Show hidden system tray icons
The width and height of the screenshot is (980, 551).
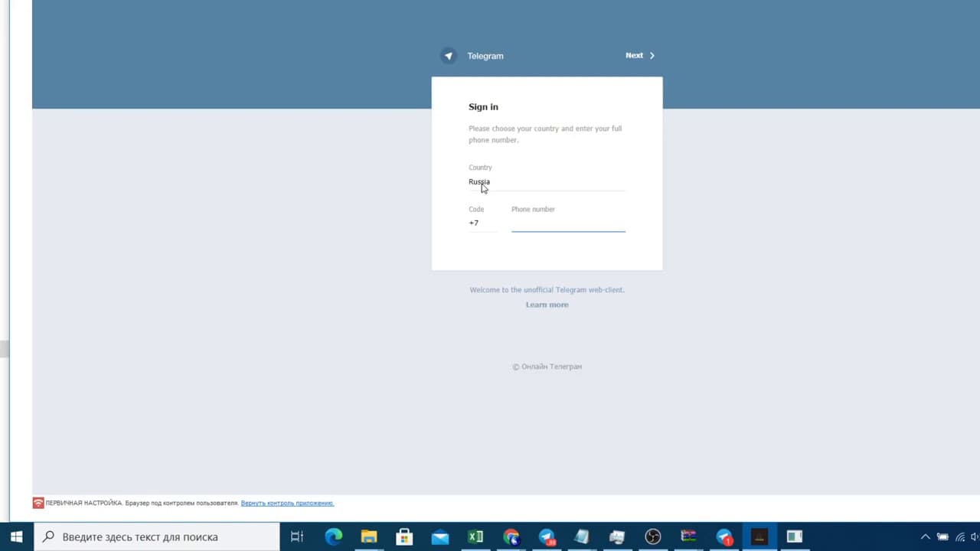coord(925,536)
